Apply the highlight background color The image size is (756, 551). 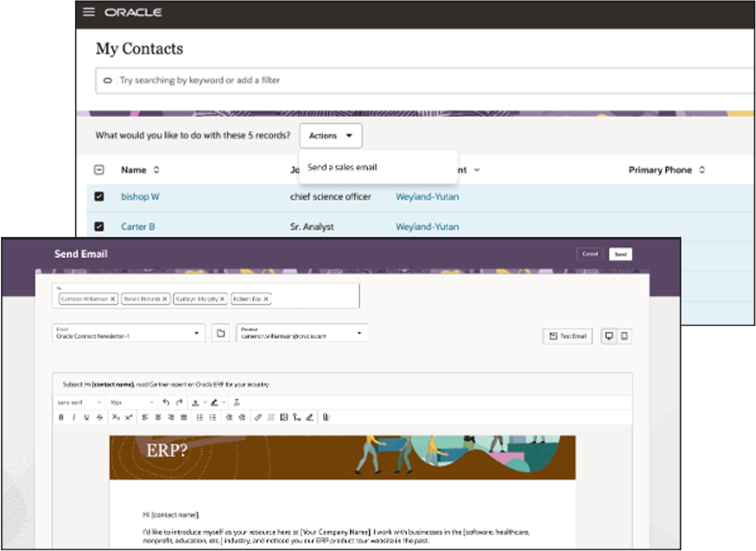pos(215,403)
